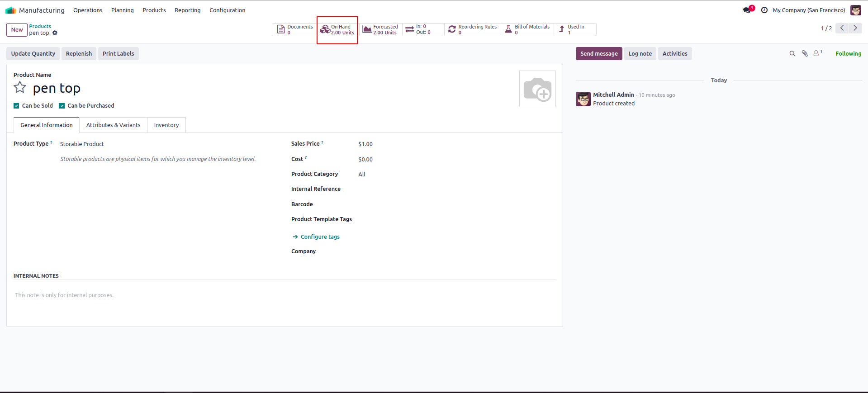The height and width of the screenshot is (393, 868).
Task: Switch to the Attributes & Variants tab
Action: (114, 125)
